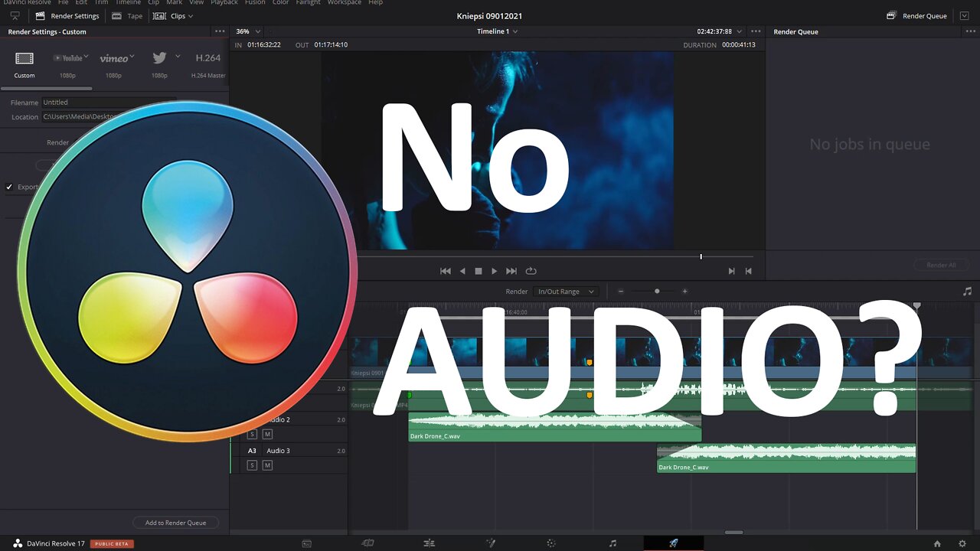Toggle the Render Queue panel button

point(916,15)
